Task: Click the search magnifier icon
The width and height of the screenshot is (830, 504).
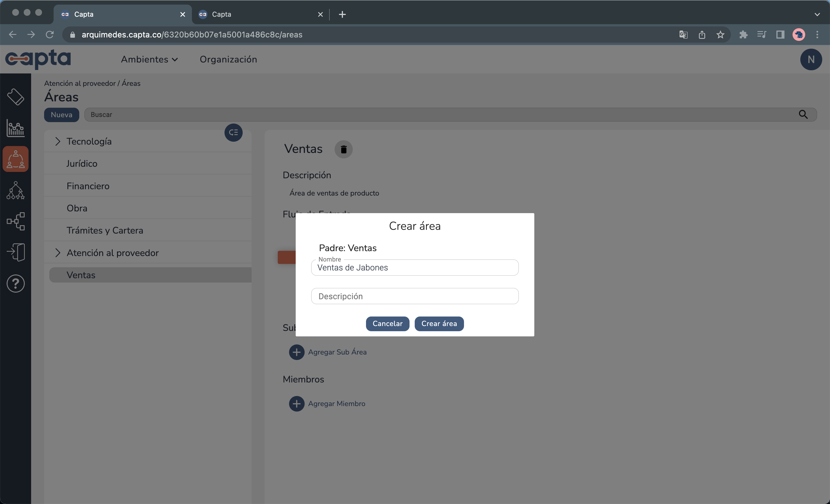Action: pos(803,114)
